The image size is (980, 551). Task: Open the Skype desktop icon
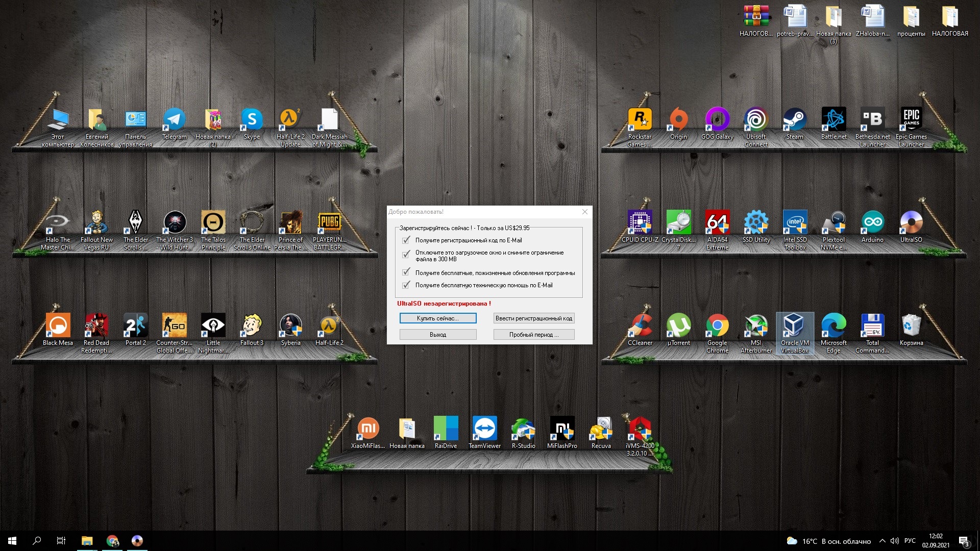(x=252, y=124)
